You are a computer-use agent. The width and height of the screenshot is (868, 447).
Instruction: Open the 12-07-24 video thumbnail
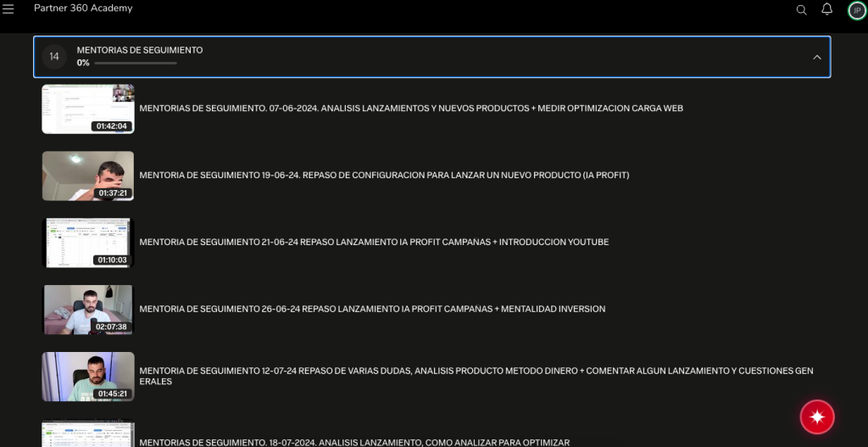88,377
